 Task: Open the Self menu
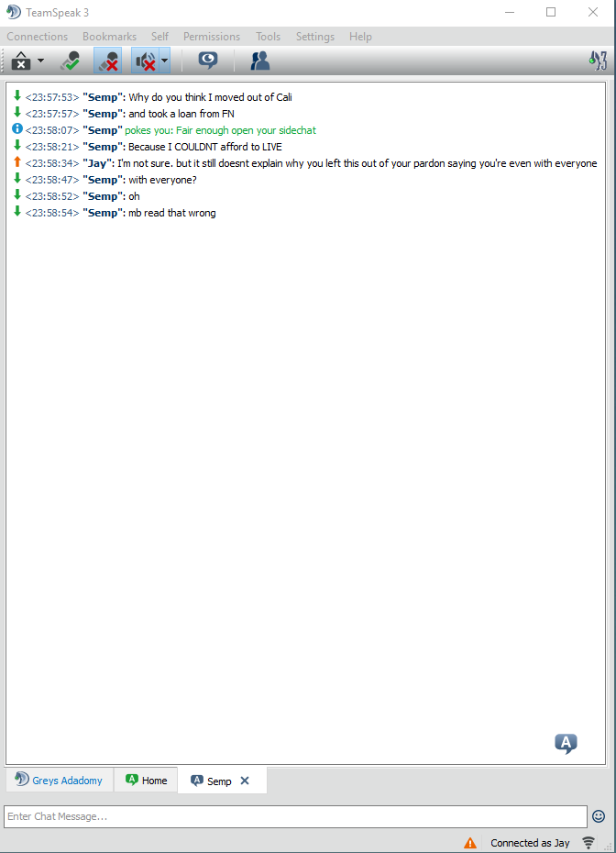pyautogui.click(x=159, y=37)
